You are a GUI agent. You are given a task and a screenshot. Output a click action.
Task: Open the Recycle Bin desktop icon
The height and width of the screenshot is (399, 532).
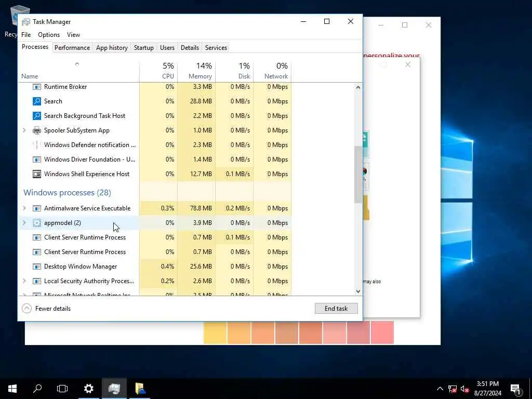[13, 20]
